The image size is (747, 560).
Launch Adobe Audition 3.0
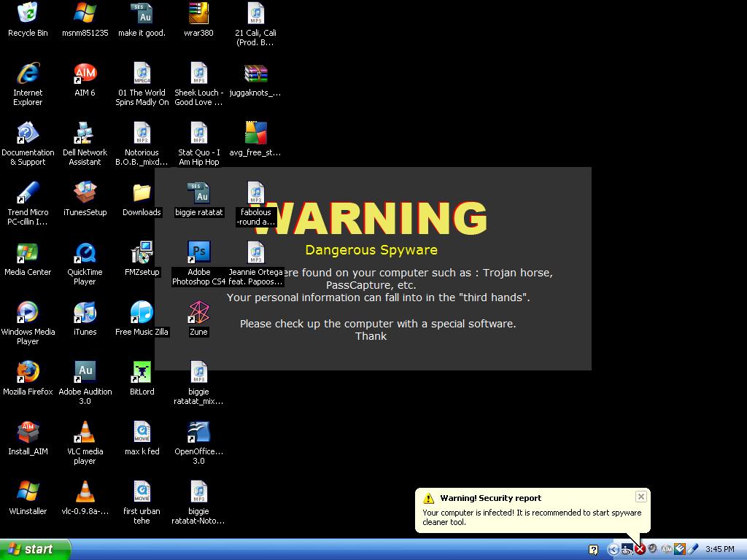click(85, 372)
